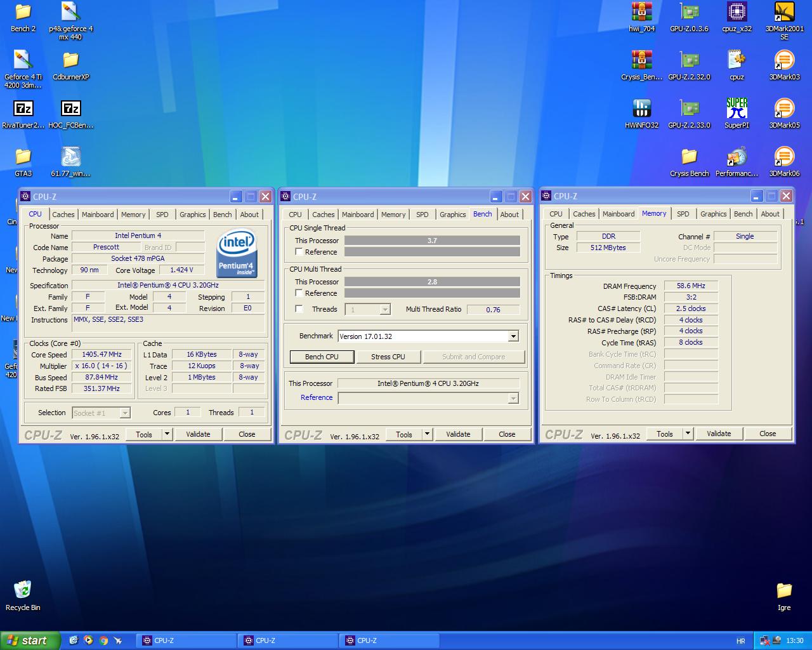Open the Bench 2 folder icon
812x650 pixels.
coord(23,12)
